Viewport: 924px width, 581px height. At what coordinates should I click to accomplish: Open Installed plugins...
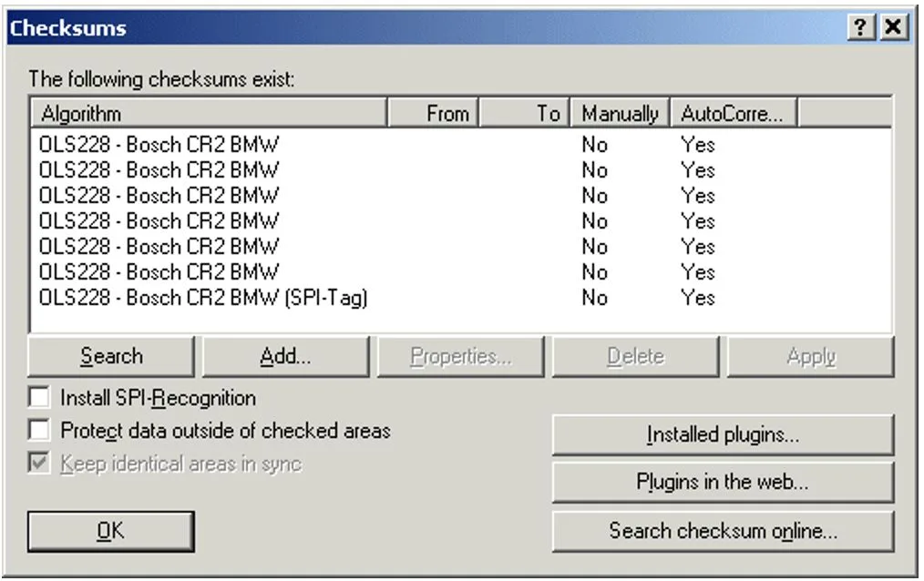click(723, 434)
